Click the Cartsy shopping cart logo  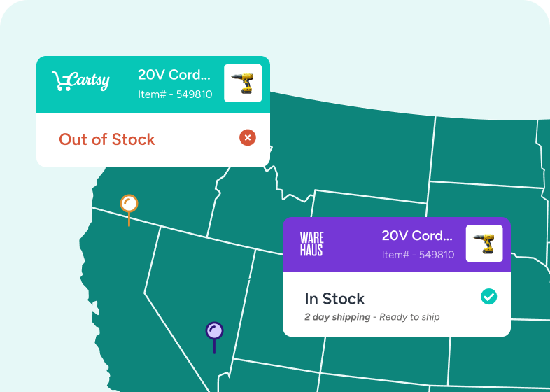click(80, 81)
